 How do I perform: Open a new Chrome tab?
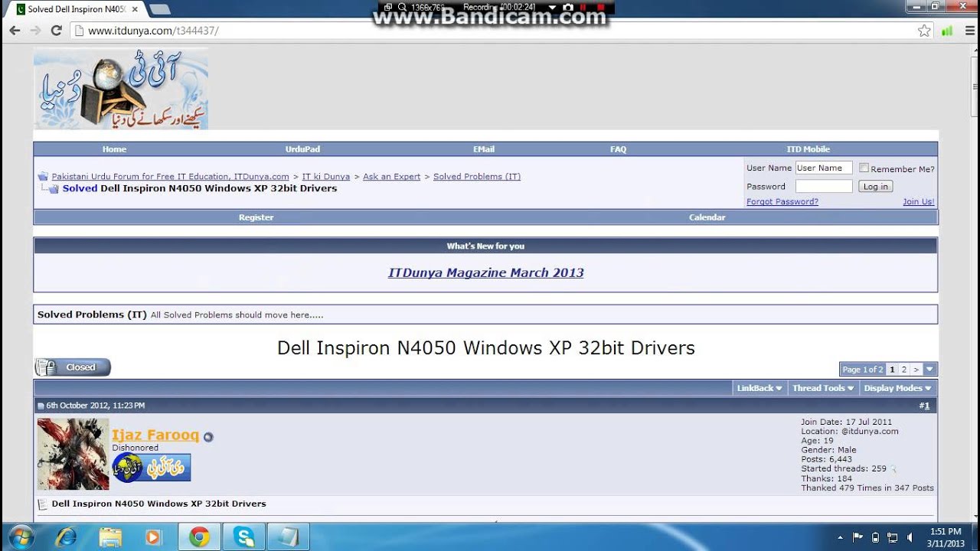tap(159, 9)
